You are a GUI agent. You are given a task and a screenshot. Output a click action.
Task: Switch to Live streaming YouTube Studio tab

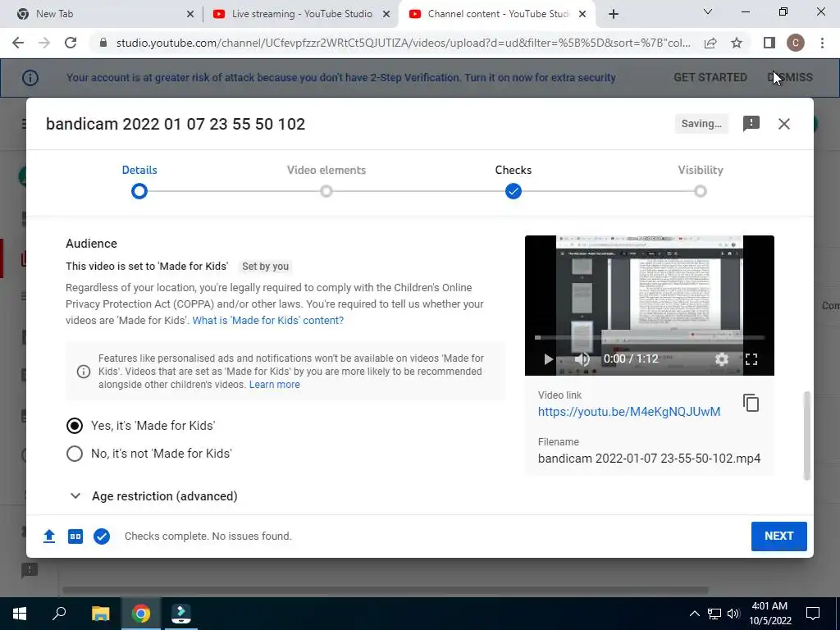(x=301, y=15)
